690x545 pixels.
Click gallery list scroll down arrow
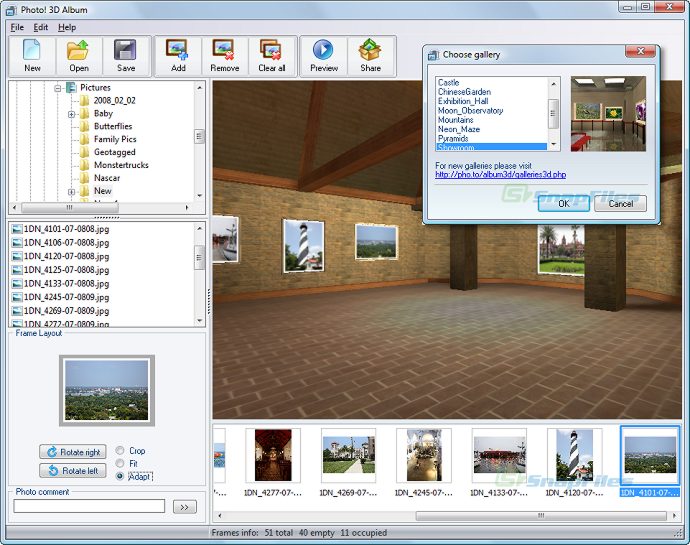pyautogui.click(x=554, y=144)
